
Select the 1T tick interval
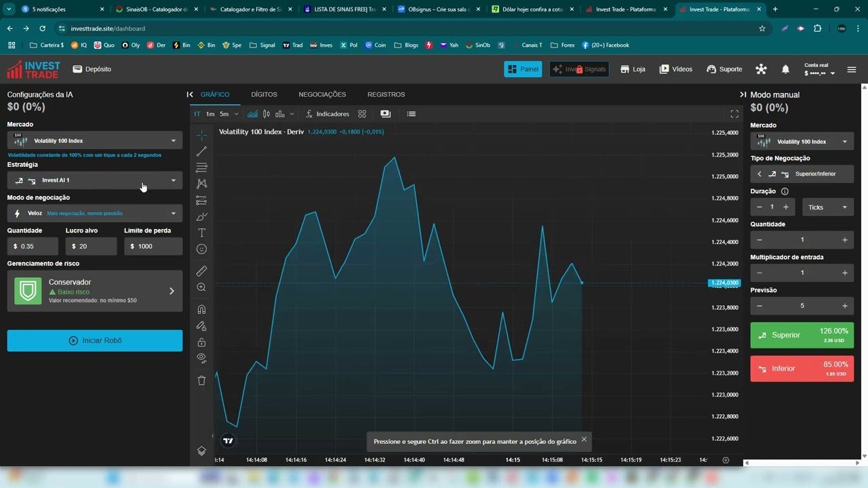point(197,114)
